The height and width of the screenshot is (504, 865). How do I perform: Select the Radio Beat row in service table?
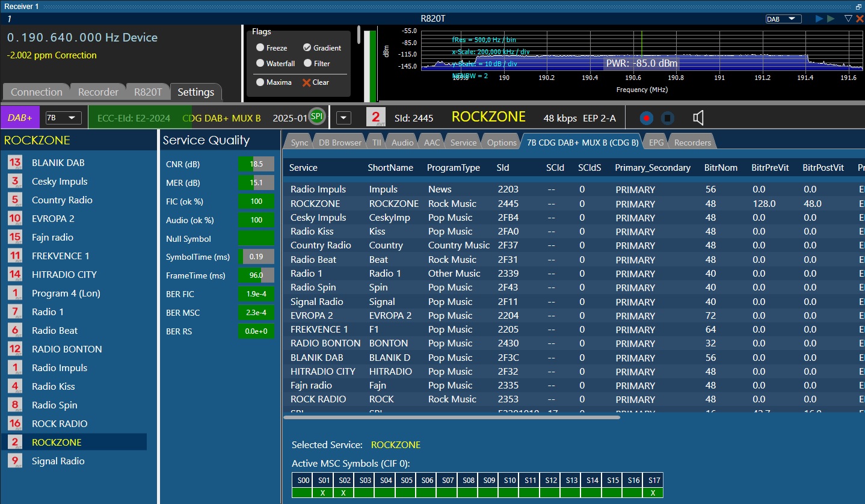point(573,260)
